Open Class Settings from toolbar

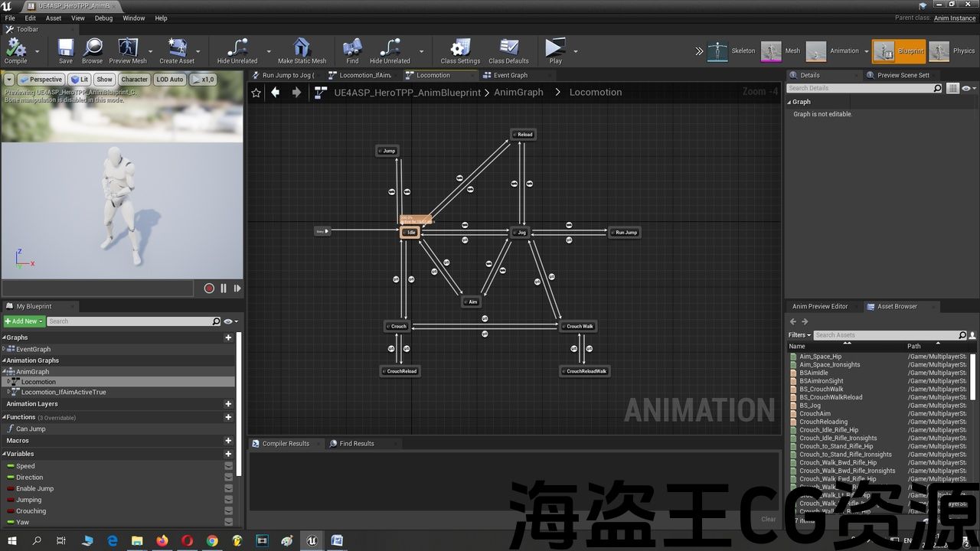pos(460,48)
